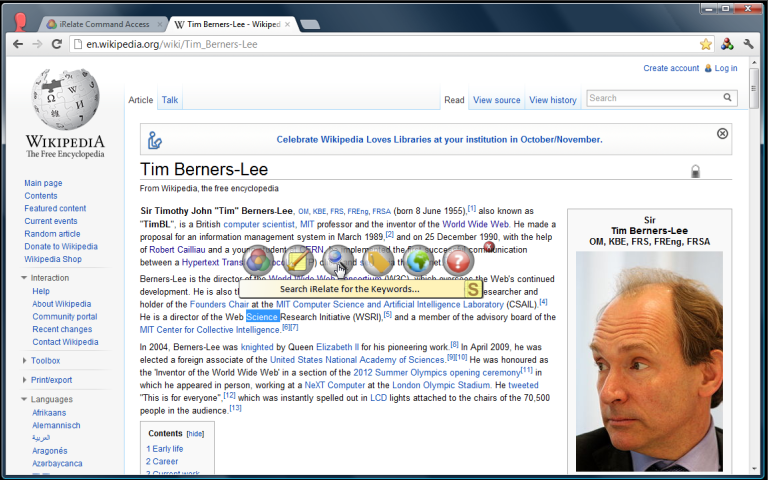Click the bookmark star in the address bar

click(x=705, y=44)
